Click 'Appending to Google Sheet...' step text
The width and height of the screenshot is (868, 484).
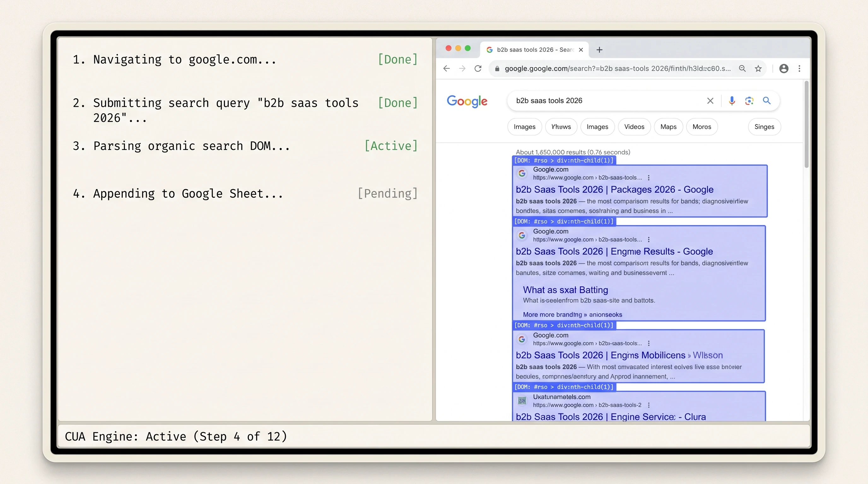tap(188, 194)
